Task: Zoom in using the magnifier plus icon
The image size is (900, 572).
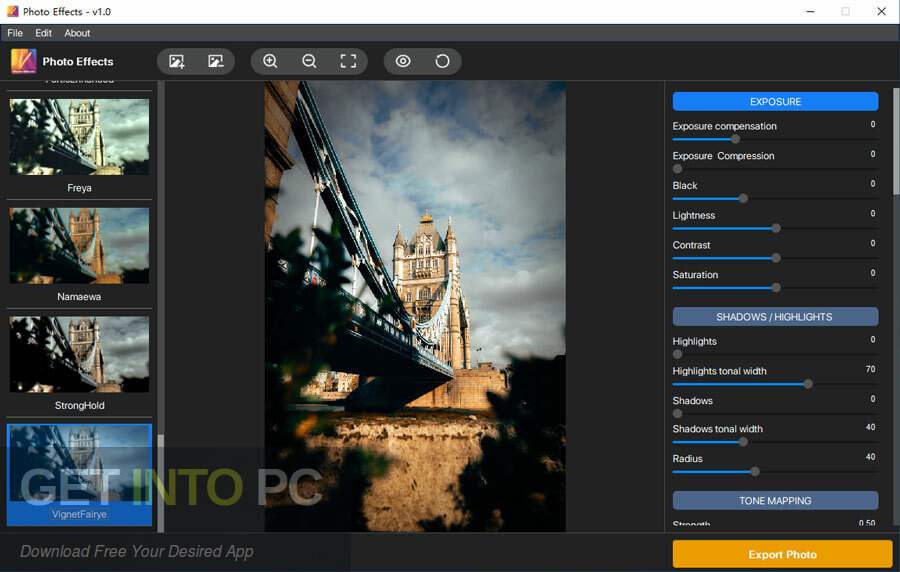Action: 270,61
